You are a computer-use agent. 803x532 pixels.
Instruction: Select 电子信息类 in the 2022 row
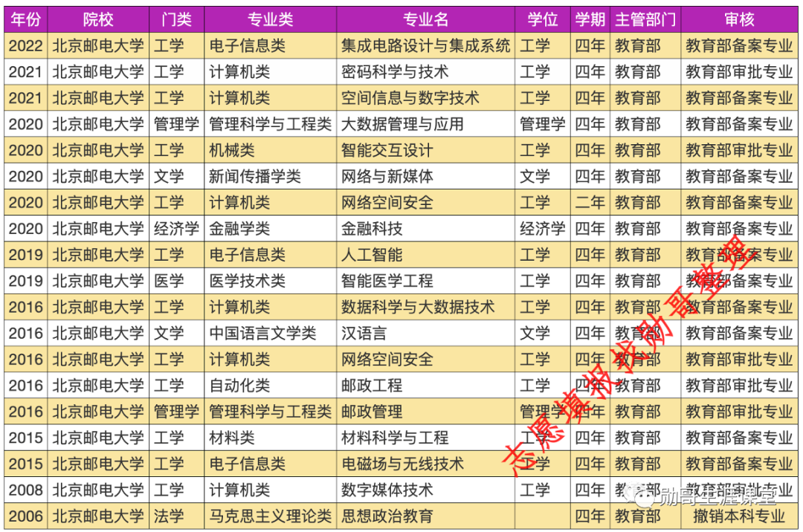pos(271,45)
